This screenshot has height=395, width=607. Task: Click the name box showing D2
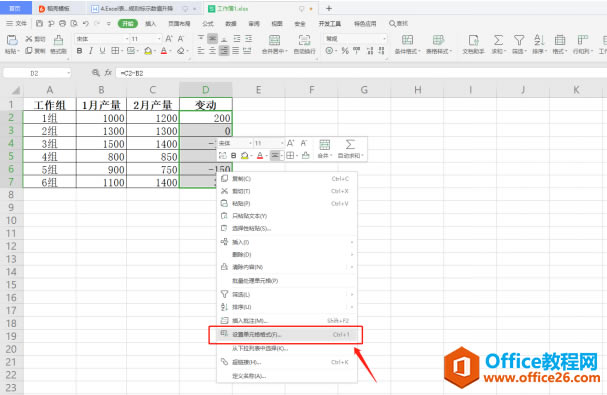tap(37, 73)
